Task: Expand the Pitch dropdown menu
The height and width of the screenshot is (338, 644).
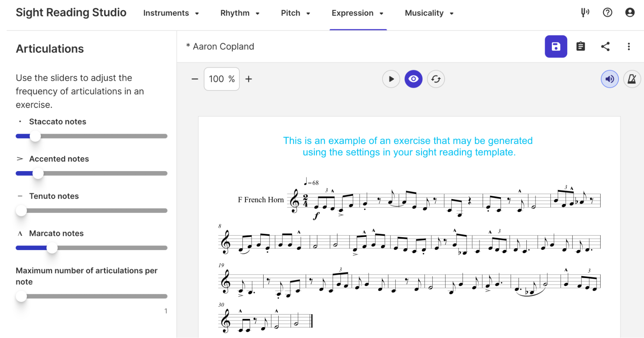Action: click(295, 13)
